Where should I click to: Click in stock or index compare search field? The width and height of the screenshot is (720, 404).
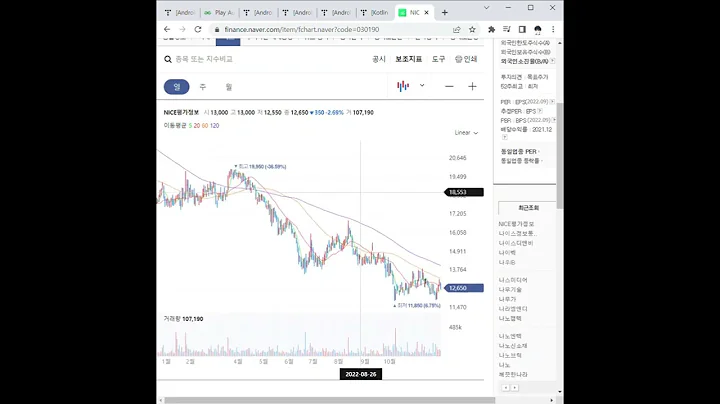204,59
